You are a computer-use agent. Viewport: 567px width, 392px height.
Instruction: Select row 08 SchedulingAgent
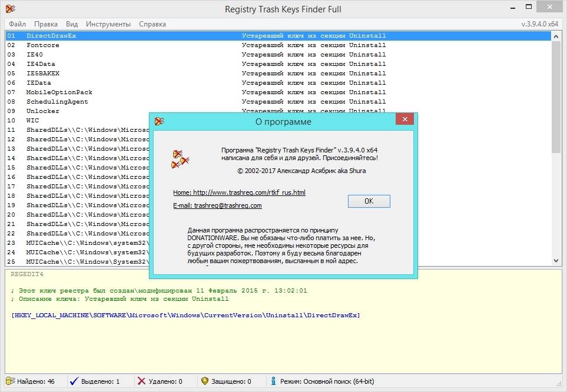(x=278, y=102)
